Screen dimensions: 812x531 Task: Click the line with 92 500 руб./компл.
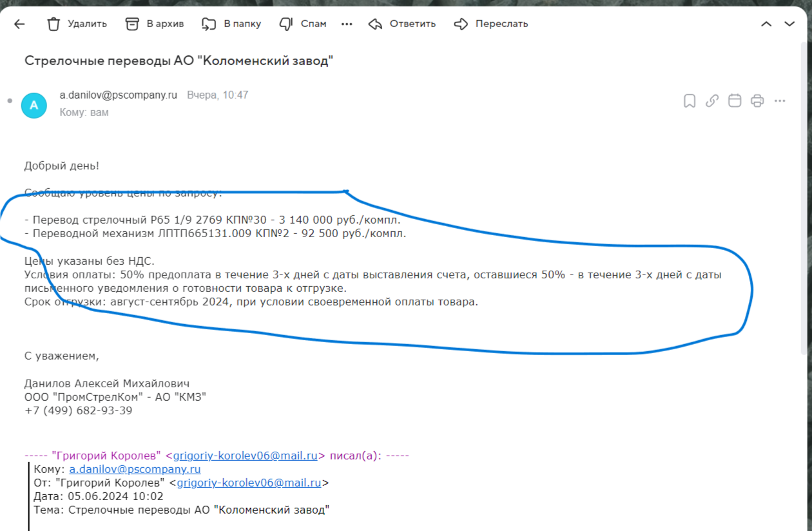[x=215, y=233]
